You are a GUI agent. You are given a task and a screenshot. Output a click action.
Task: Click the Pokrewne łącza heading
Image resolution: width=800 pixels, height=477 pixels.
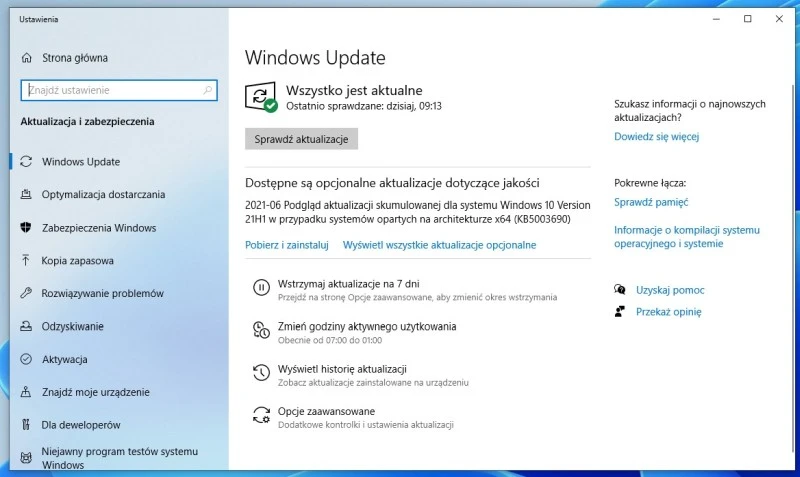coord(650,183)
